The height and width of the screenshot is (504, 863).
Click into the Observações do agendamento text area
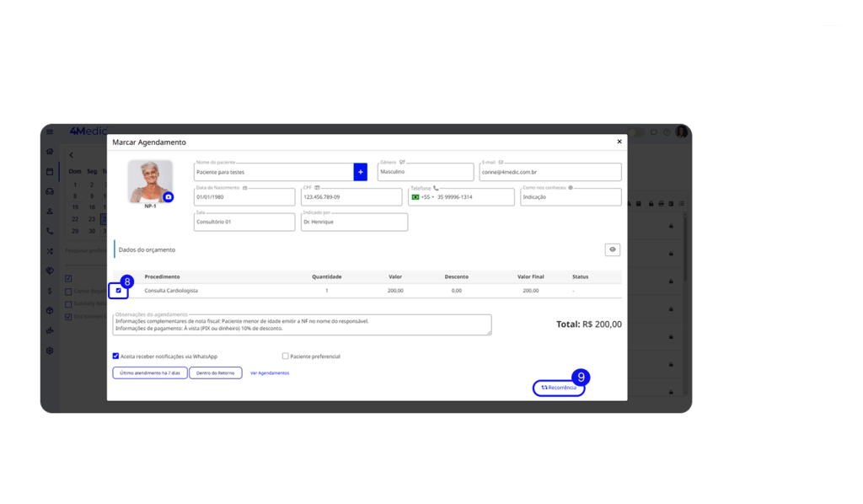point(302,324)
